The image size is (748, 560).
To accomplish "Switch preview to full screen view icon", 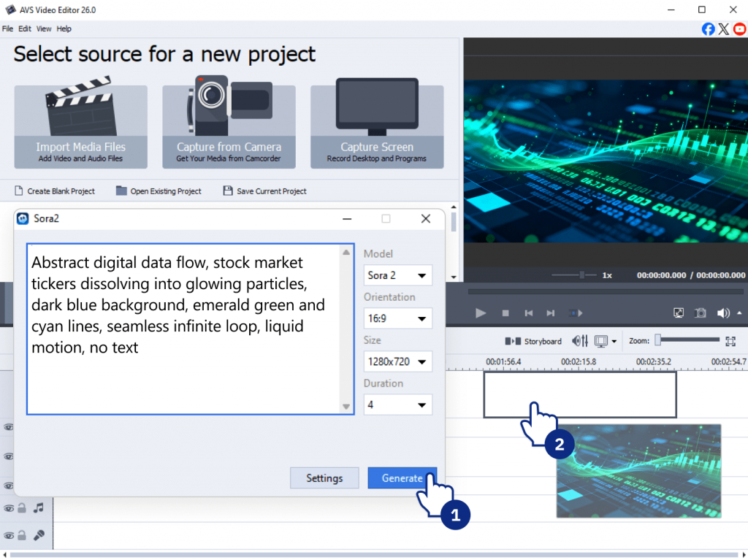I will point(679,312).
